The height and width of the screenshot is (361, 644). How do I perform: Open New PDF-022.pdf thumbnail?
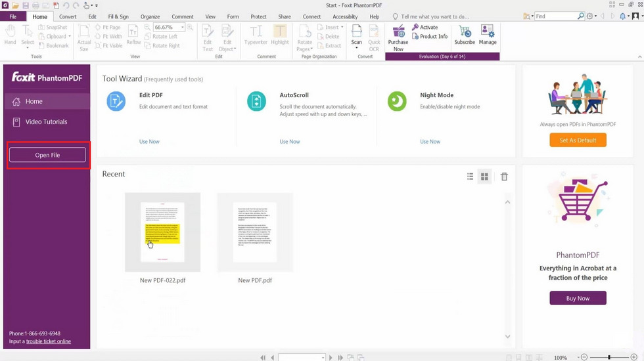(163, 232)
